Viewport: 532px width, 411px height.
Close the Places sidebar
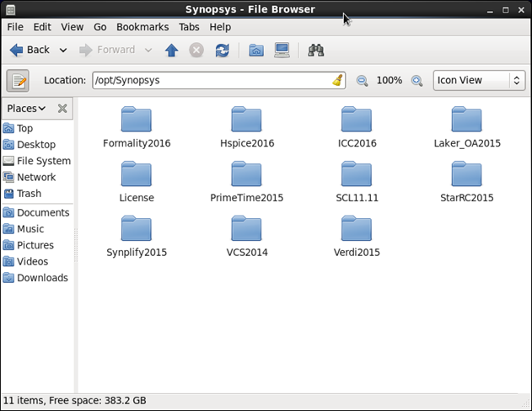pyautogui.click(x=62, y=109)
